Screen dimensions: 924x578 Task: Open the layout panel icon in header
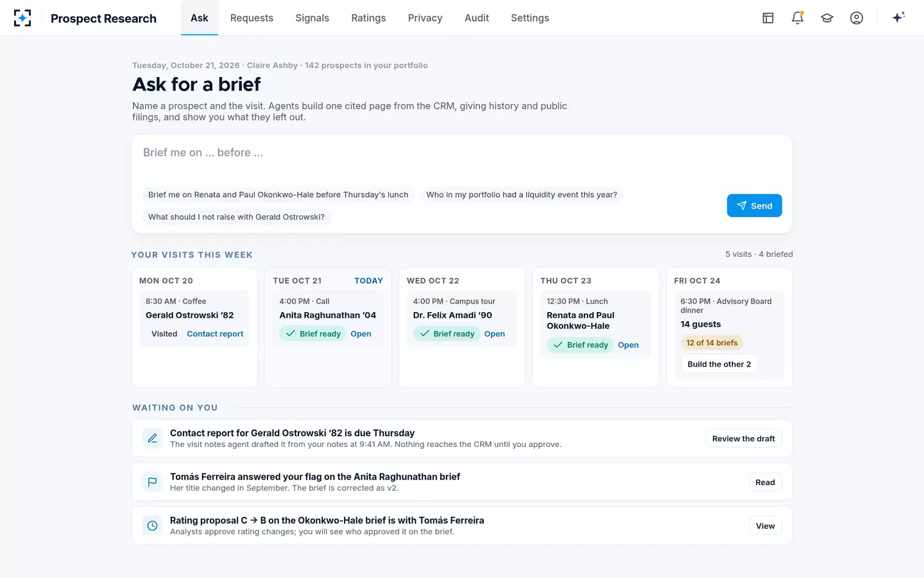[x=768, y=18]
